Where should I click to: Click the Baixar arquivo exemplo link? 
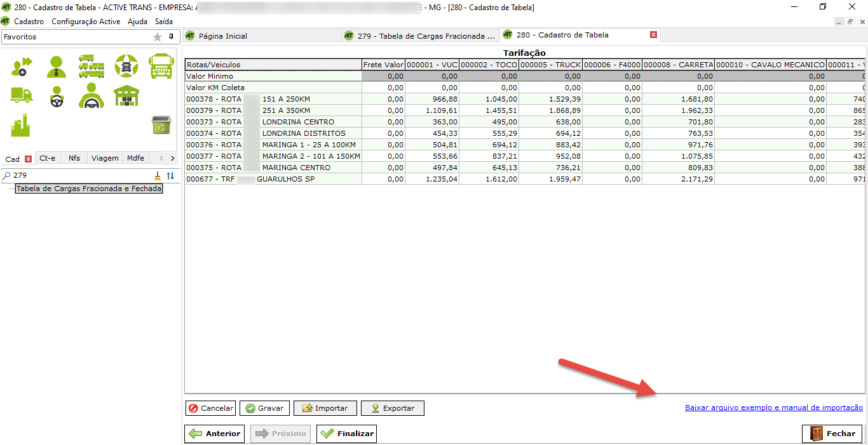[x=773, y=408]
